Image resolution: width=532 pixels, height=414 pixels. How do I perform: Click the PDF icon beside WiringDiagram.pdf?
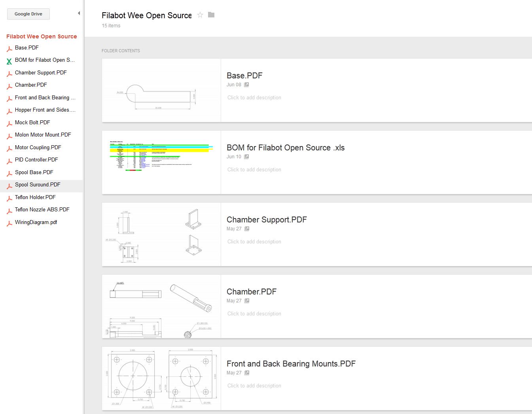(x=9, y=223)
